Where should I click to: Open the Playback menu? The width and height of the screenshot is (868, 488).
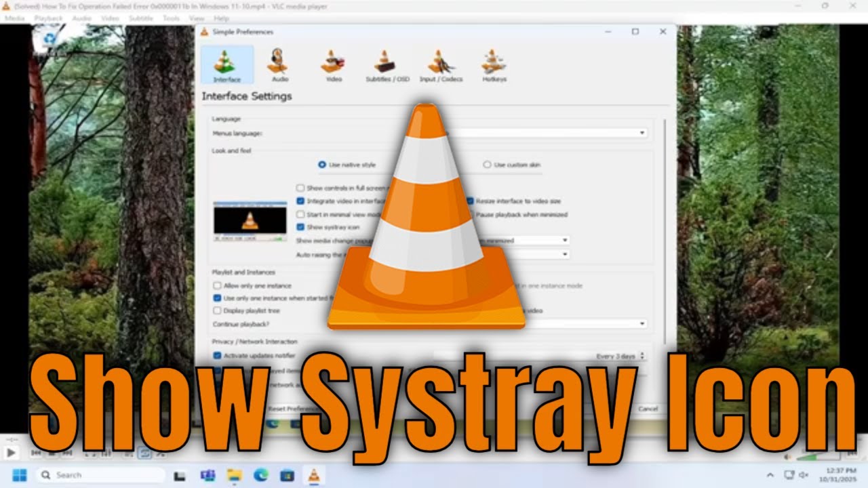point(47,18)
